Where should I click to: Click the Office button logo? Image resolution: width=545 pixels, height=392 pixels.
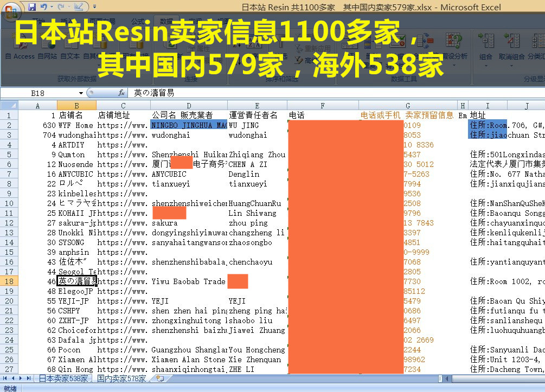[11, 10]
